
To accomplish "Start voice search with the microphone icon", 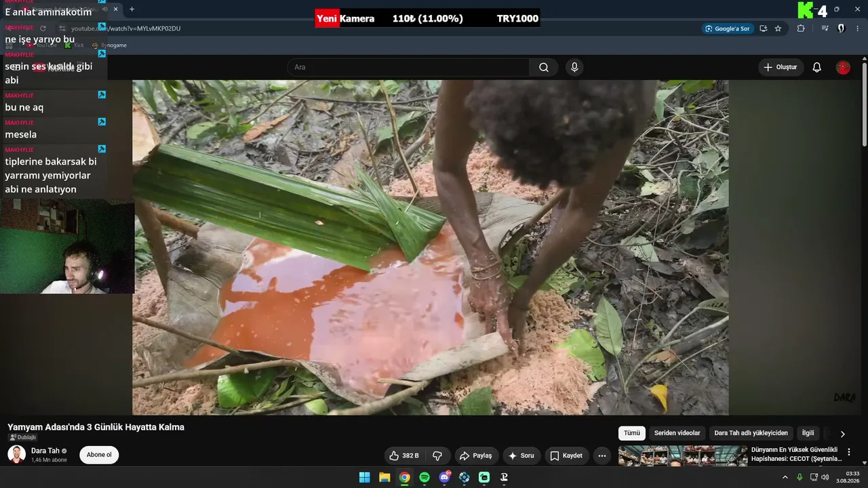I will 574,67.
